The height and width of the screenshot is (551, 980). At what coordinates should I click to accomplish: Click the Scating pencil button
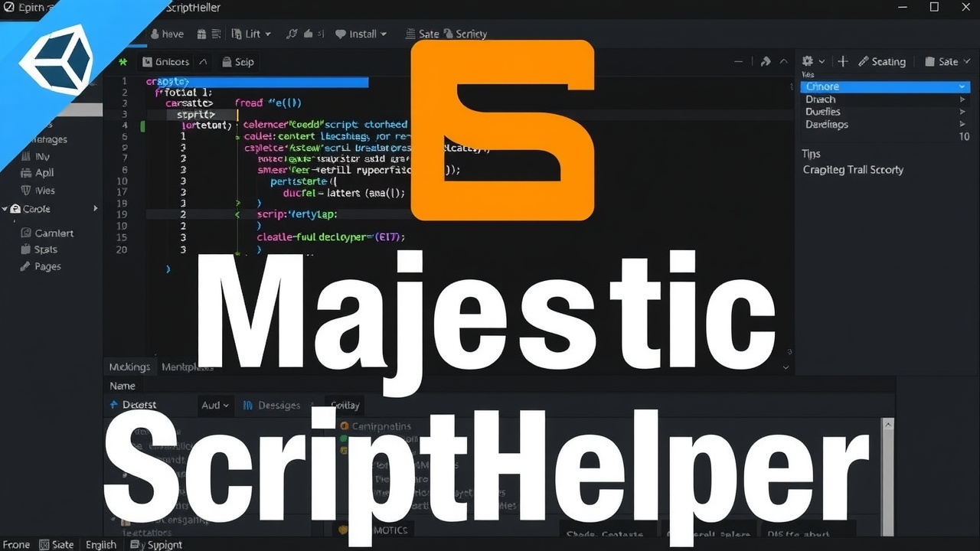coord(882,61)
